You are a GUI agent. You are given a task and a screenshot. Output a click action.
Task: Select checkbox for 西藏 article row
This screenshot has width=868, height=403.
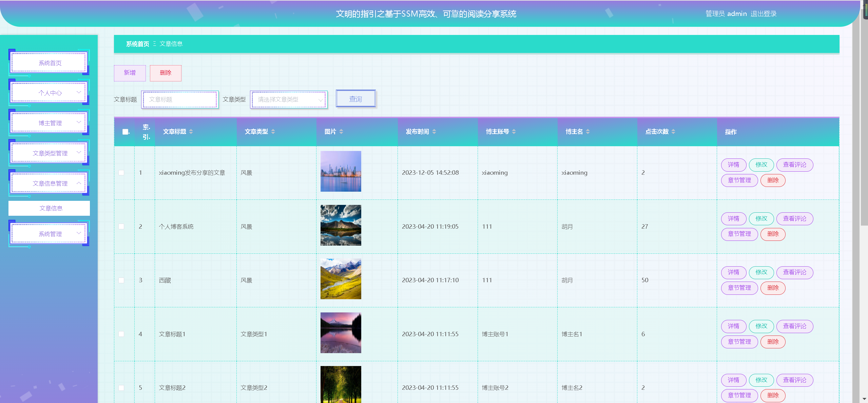(x=121, y=280)
